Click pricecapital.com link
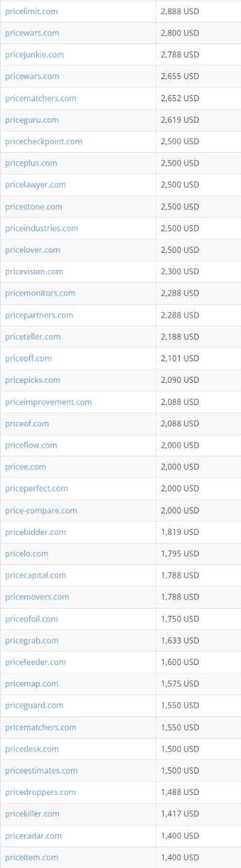Viewport: 241px width, 868px height. (36, 575)
